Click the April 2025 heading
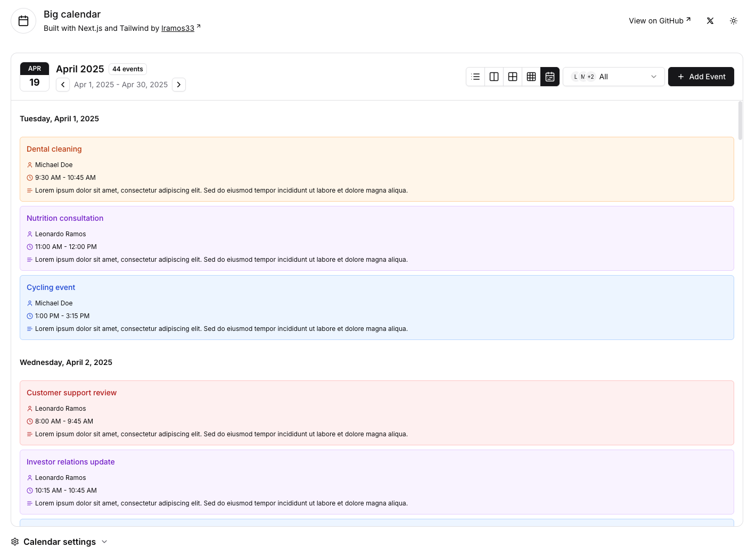Screen dimensions: 756x556 [80, 69]
